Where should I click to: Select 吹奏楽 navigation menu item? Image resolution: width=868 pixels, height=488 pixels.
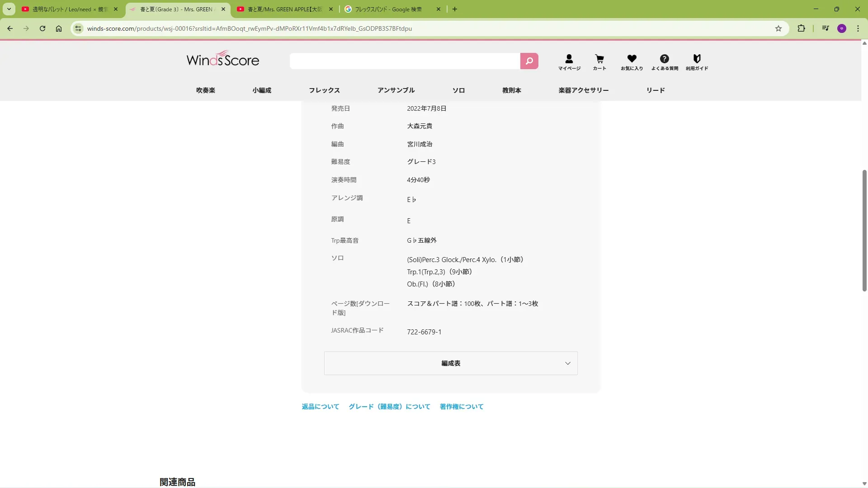206,90
